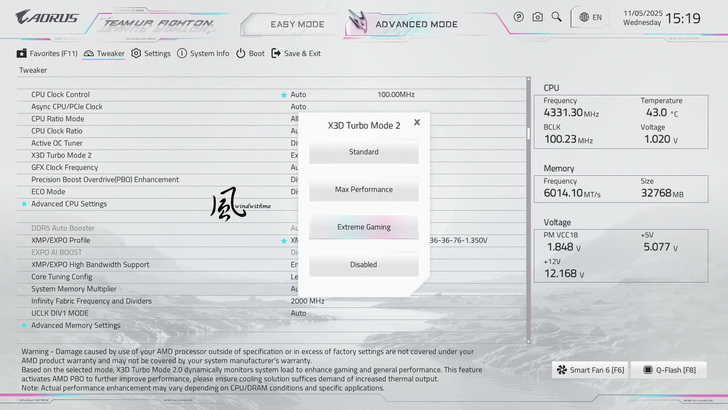Open Smart Fan 6 [F6]
Screen dimensions: 728x410
(590, 370)
